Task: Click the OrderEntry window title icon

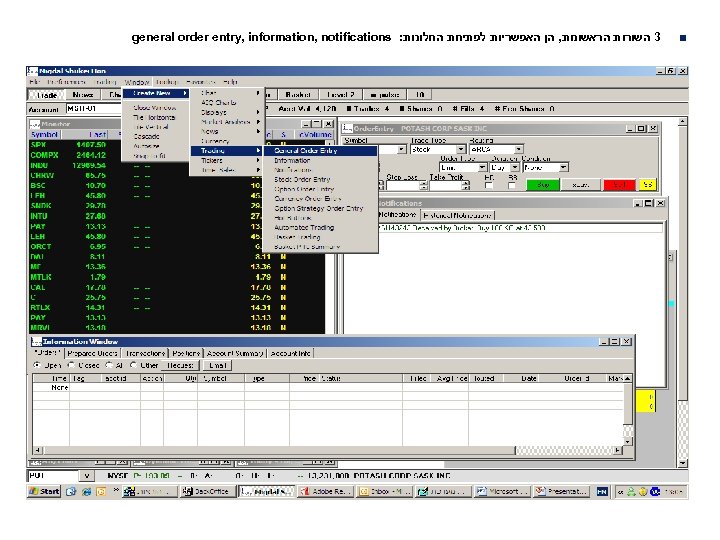Action: 348,129
